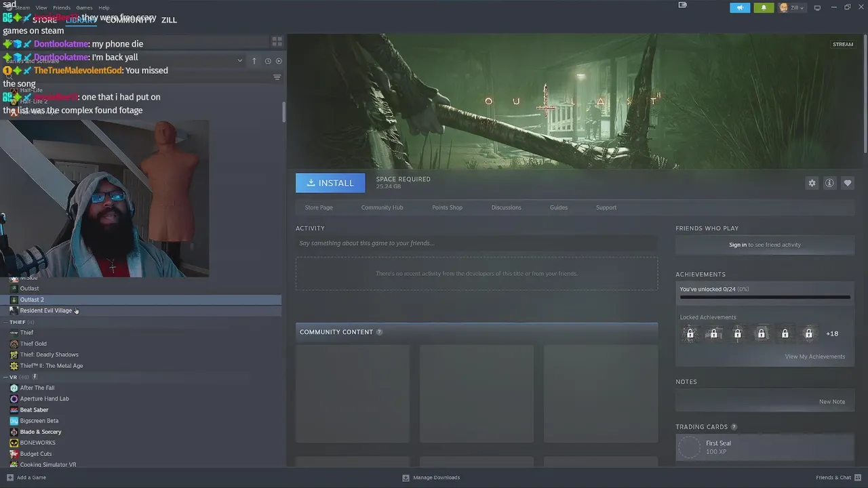Click the blue INSTALL button
The image size is (868, 488).
330,183
